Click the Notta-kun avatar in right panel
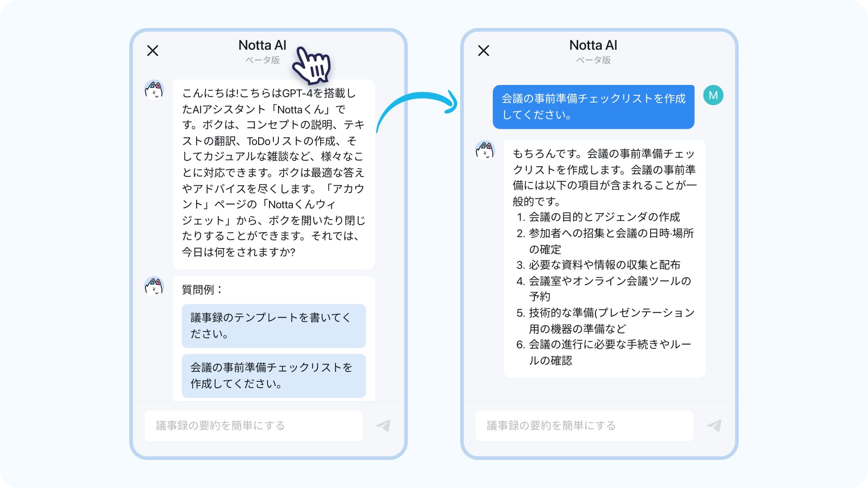The width and height of the screenshot is (868, 488). click(x=485, y=150)
